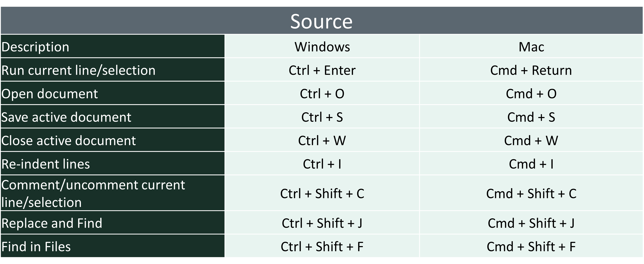The height and width of the screenshot is (264, 644).
Task: Click the Ctrl + W shortcut cell
Action: (x=322, y=140)
